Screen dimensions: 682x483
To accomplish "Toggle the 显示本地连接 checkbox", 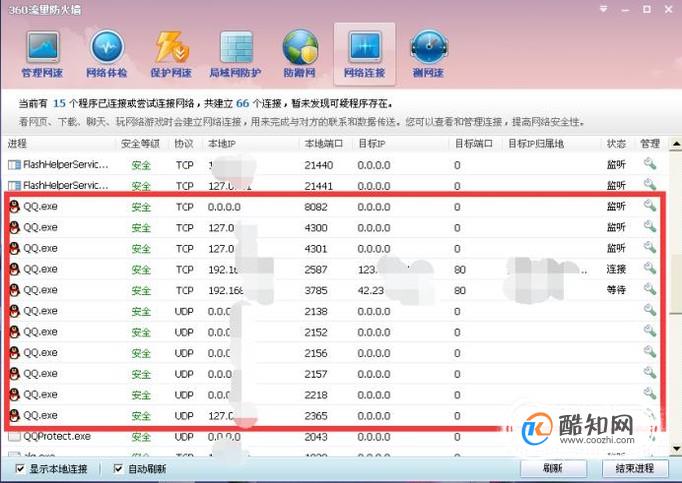I will (20, 468).
